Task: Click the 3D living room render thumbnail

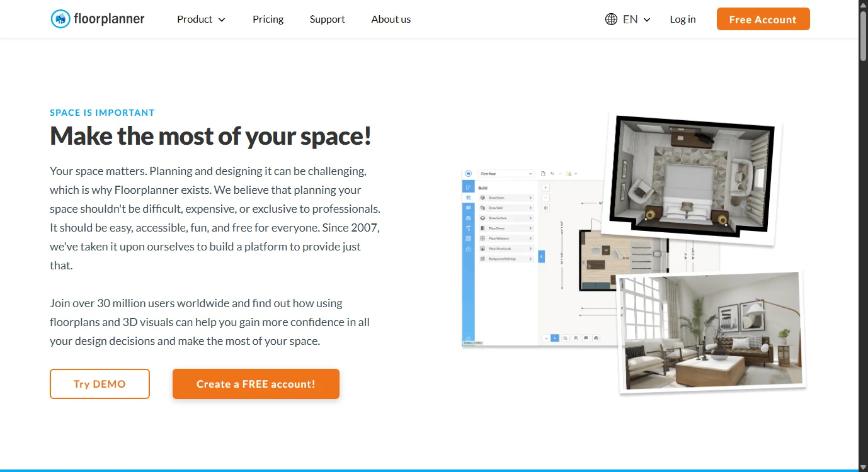Action: click(712, 332)
